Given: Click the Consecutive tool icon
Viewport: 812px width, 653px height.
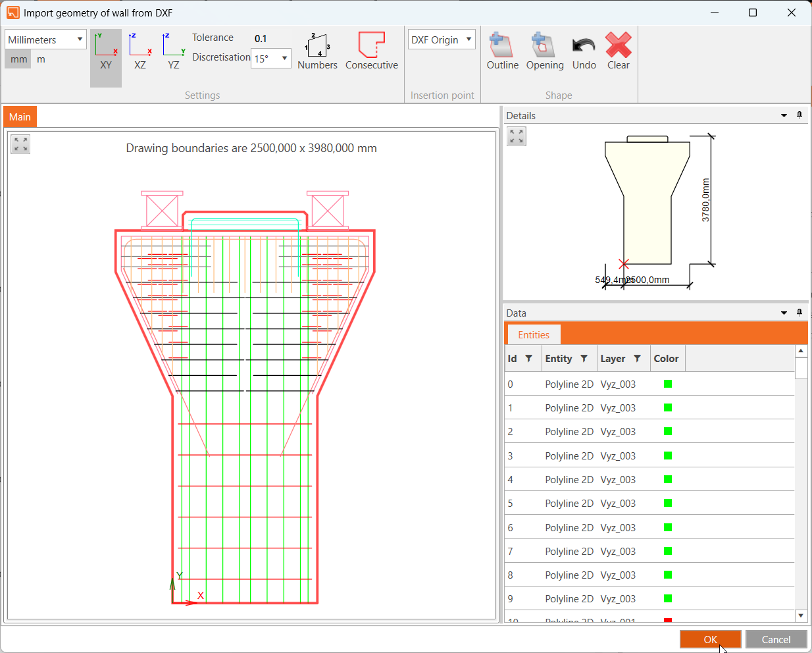Looking at the screenshot, I should pyautogui.click(x=371, y=46).
